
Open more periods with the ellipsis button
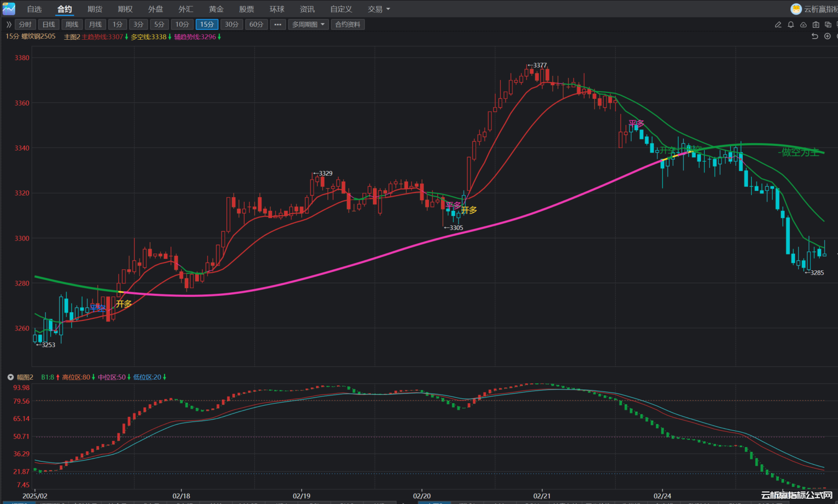click(x=278, y=25)
